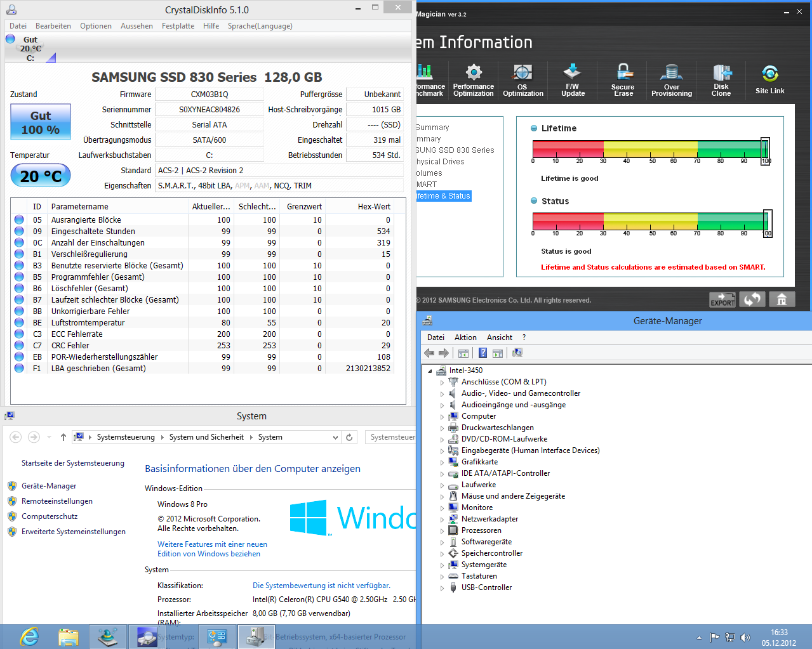The height and width of the screenshot is (649, 812).
Task: Select Systemsteuerung breadcrumb in address bar
Action: (126, 437)
